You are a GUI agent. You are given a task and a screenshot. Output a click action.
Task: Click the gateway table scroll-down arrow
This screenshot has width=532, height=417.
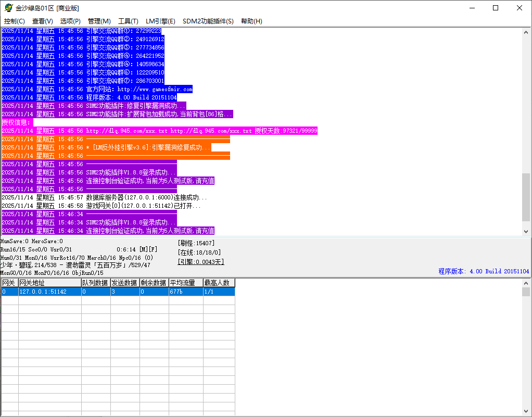tap(526, 411)
